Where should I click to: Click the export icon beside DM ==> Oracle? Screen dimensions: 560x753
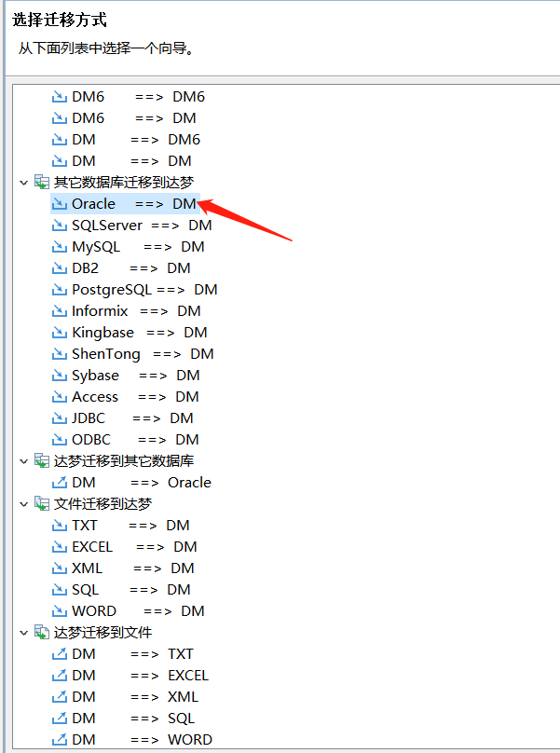pyautogui.click(x=59, y=482)
